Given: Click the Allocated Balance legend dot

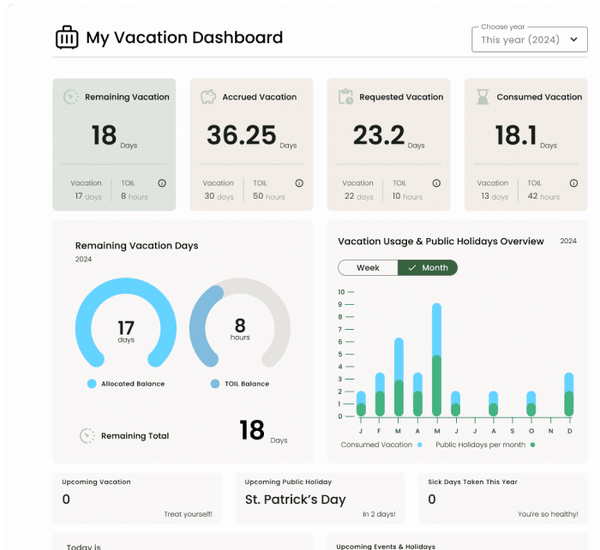Looking at the screenshot, I should click(92, 384).
